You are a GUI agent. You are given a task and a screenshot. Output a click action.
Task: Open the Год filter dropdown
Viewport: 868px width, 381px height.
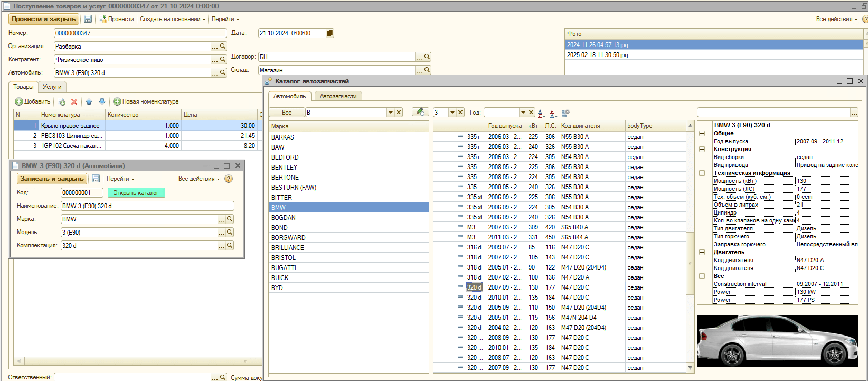[523, 113]
